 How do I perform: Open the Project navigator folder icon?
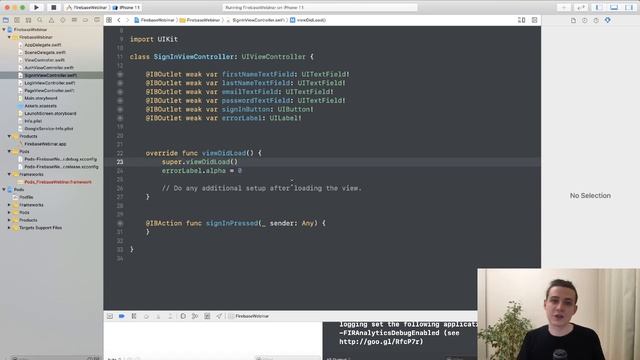(x=6, y=20)
